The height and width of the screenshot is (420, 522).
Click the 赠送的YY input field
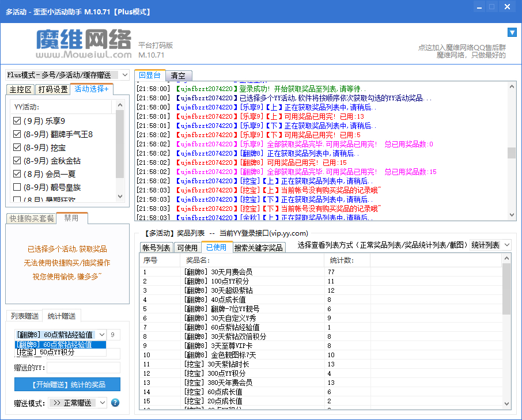click(x=84, y=368)
